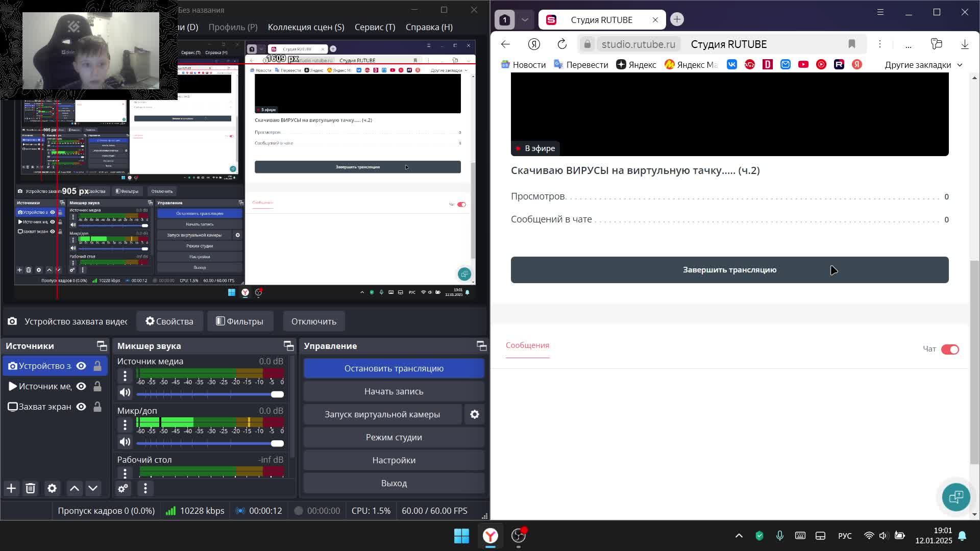Screen dimensions: 980x551
Task: Toggle visibility of Устройство захвата source
Action: click(x=81, y=366)
